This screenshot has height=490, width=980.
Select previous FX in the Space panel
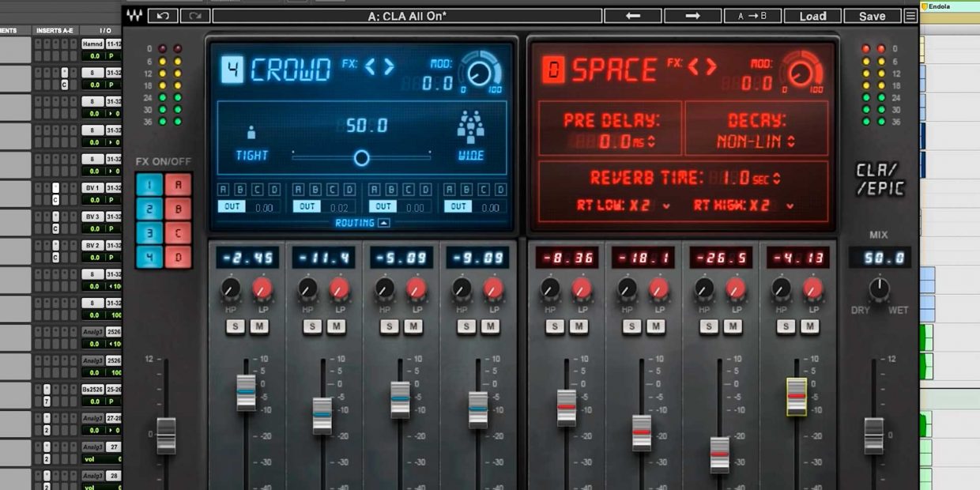[x=692, y=67]
